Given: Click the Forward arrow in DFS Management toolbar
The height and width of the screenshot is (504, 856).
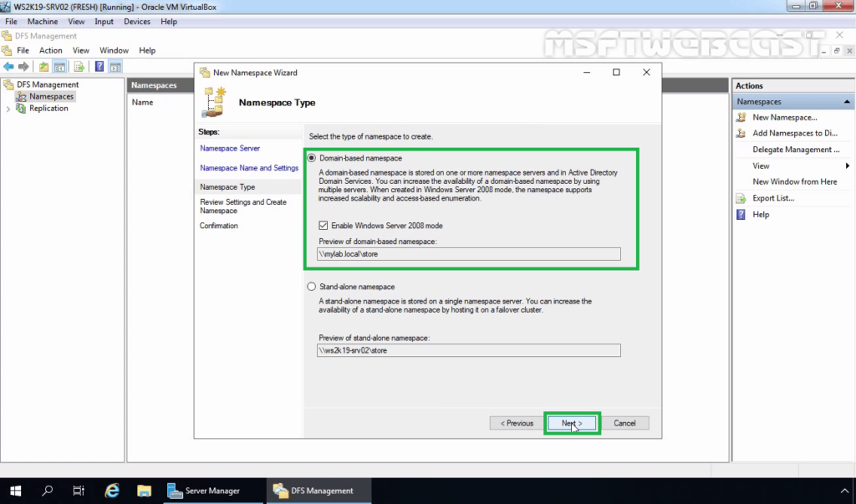Looking at the screenshot, I should point(23,67).
